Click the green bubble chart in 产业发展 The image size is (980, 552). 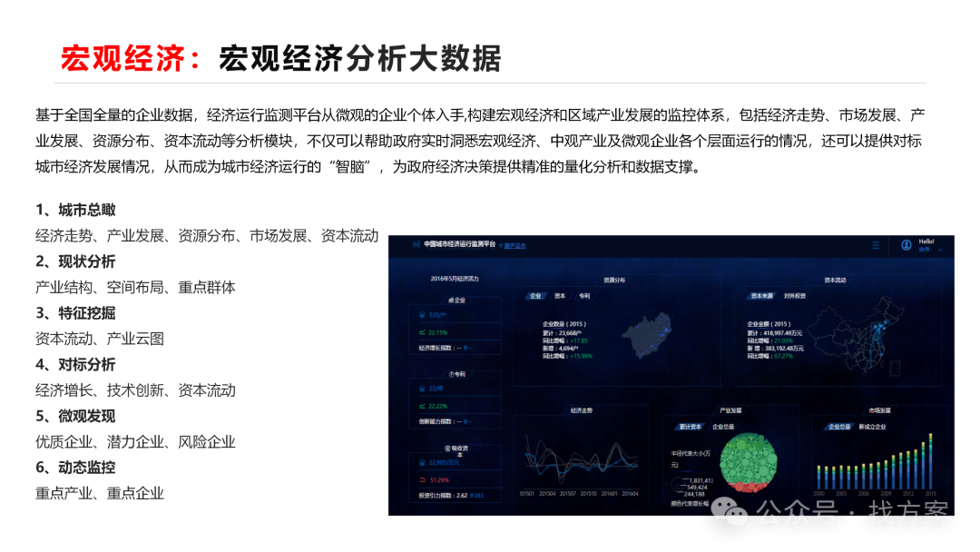point(748,461)
